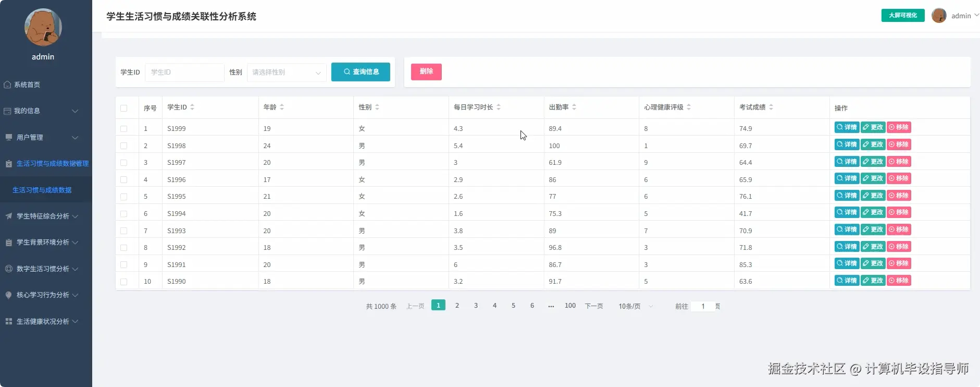
Task: Click 移除 for student S1994
Action: click(x=899, y=212)
